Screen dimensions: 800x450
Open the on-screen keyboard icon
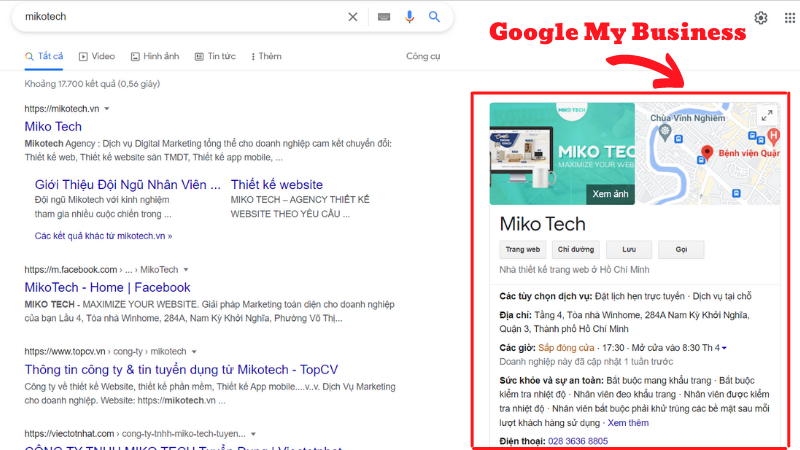point(384,17)
